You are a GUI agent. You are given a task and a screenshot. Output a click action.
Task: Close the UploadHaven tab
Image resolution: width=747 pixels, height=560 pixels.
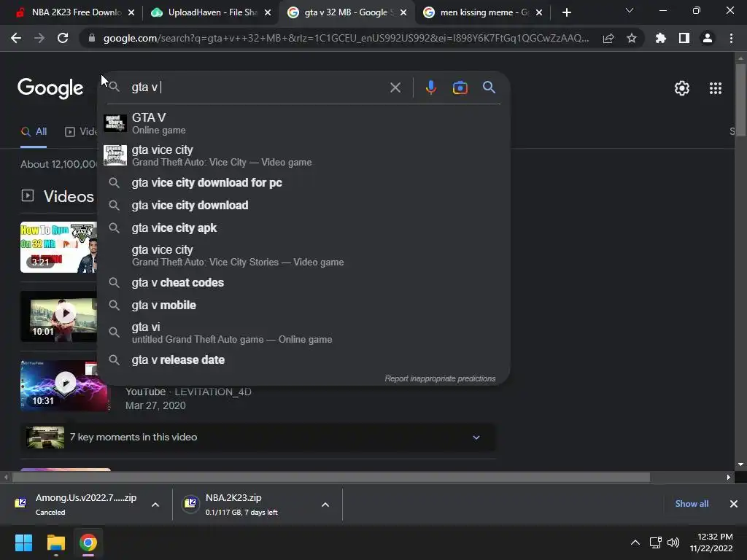point(268,12)
